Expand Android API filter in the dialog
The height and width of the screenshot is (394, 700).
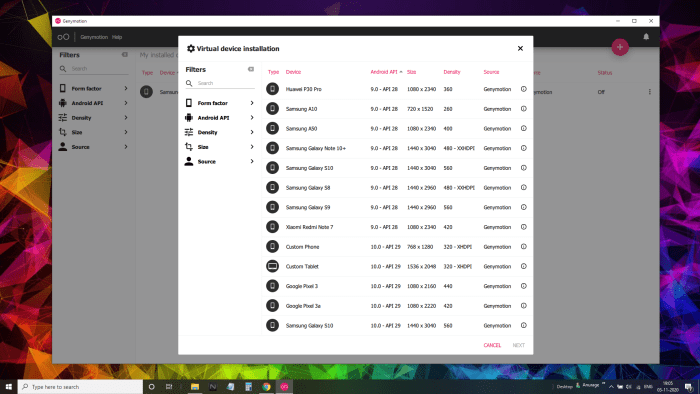tap(219, 117)
